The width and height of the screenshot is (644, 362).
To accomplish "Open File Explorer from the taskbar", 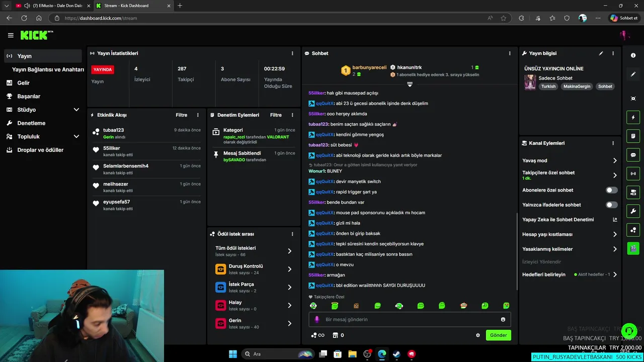I will (352, 354).
